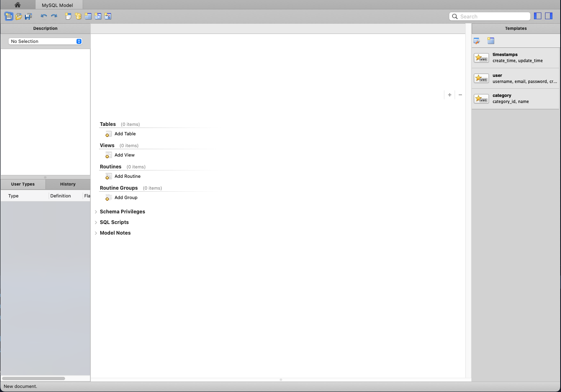Click the Redo arrow in toolbar
The height and width of the screenshot is (392, 561).
click(54, 16)
